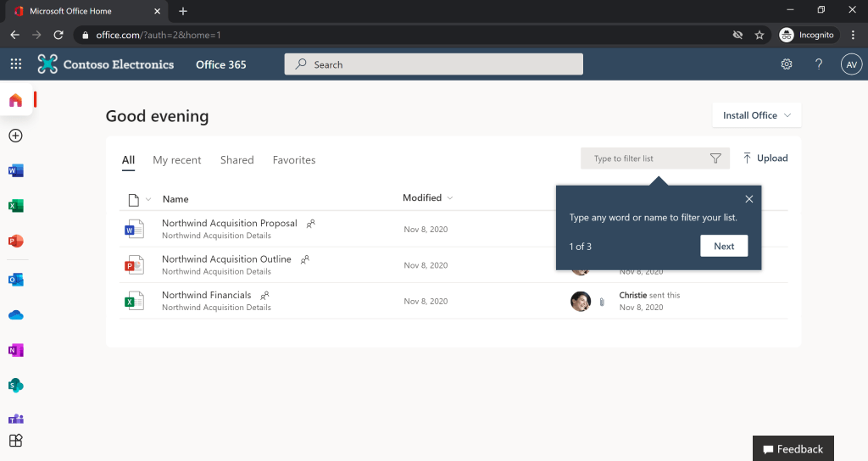868x461 pixels.
Task: Launch OneNote from the sidebar
Action: click(15, 350)
